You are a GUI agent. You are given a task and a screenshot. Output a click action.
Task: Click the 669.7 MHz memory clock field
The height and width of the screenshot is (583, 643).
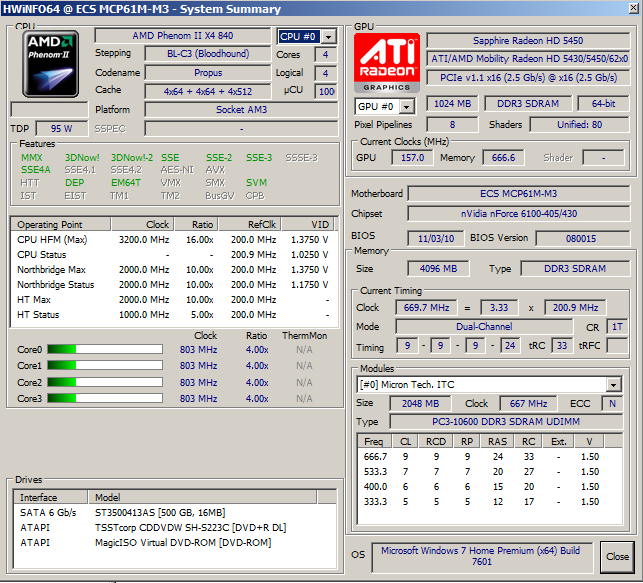click(426, 307)
